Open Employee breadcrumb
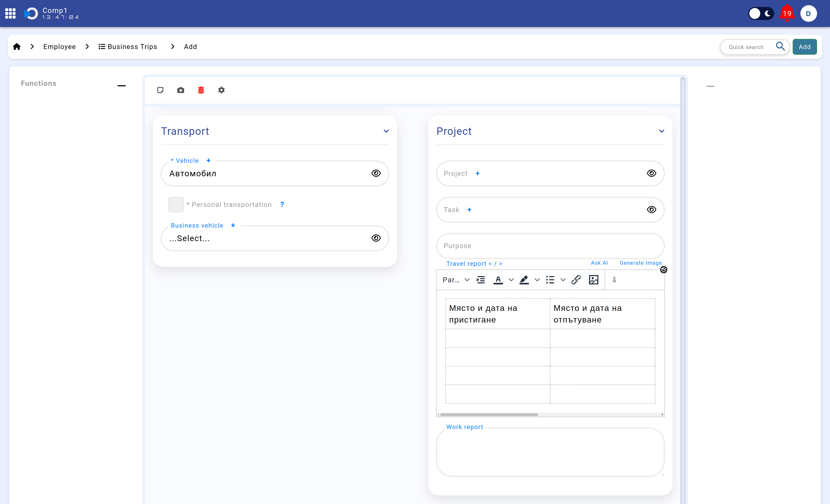The width and height of the screenshot is (830, 504). 59,46
